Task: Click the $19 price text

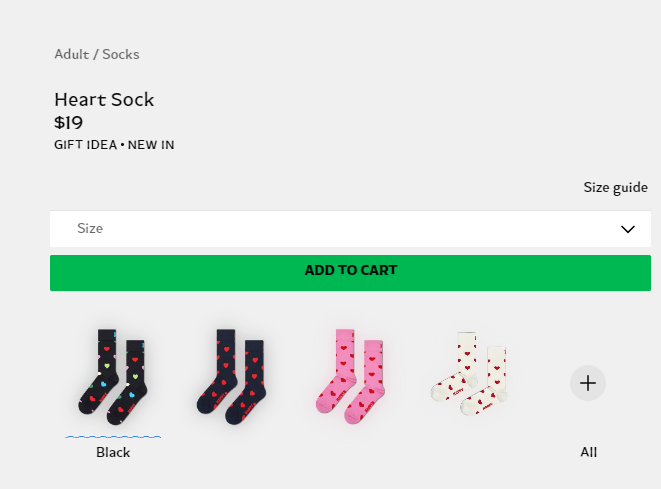Action: 68,123
